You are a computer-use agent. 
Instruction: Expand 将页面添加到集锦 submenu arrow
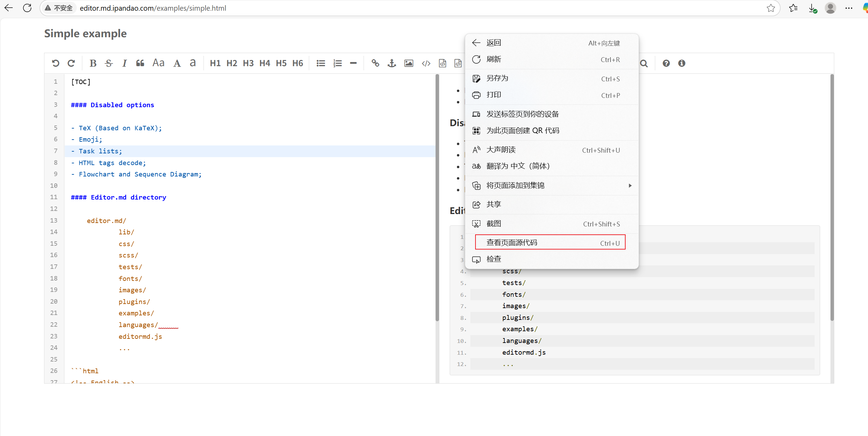click(630, 185)
